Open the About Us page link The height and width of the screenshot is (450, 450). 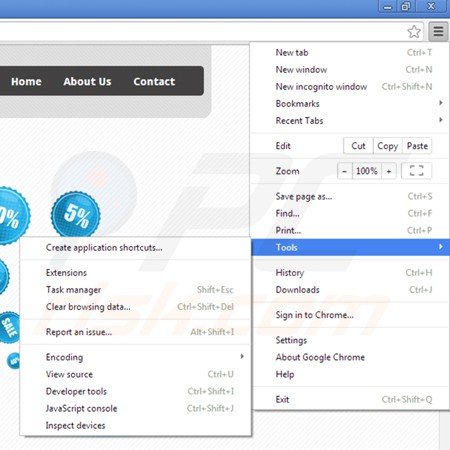pyautogui.click(x=87, y=81)
